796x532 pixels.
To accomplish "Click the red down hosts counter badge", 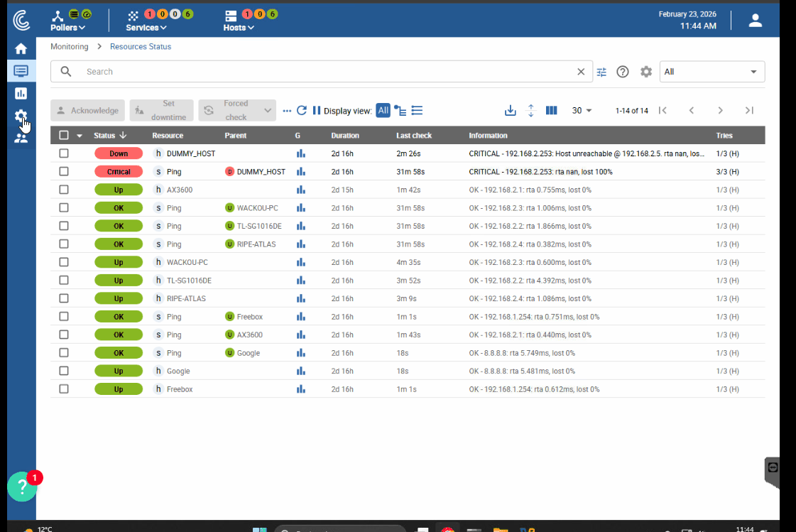I will tap(246, 13).
